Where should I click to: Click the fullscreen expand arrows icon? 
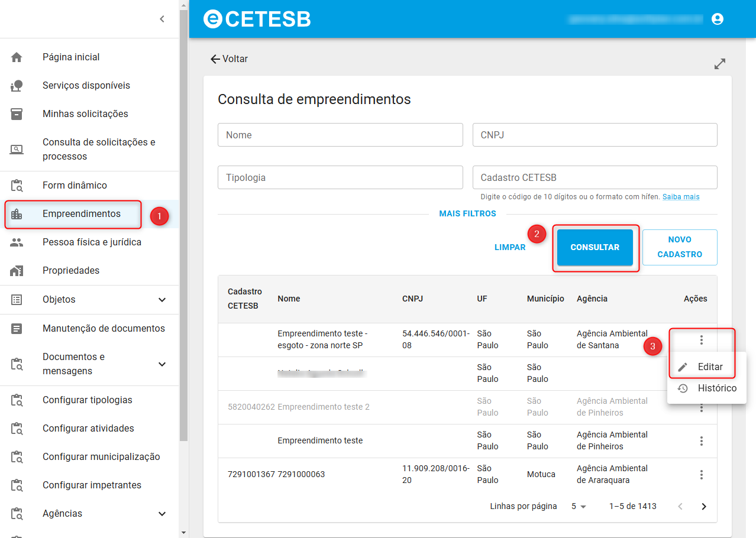[720, 64]
